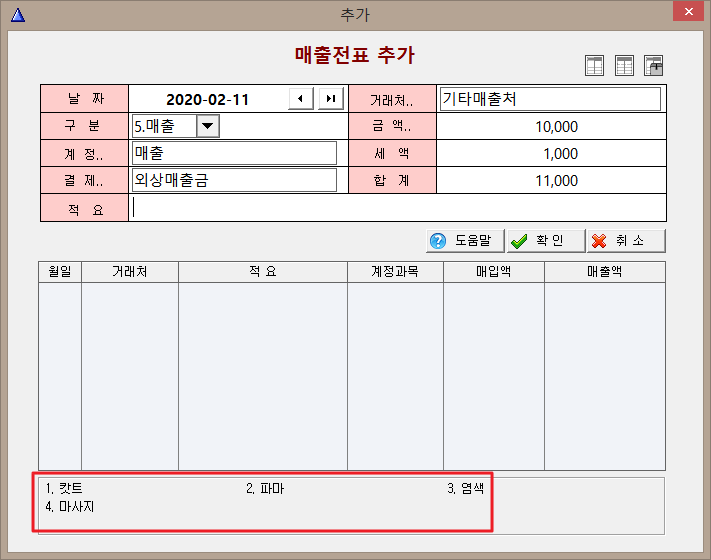
Task: Jump to last date with skip arrow
Action: [331, 98]
